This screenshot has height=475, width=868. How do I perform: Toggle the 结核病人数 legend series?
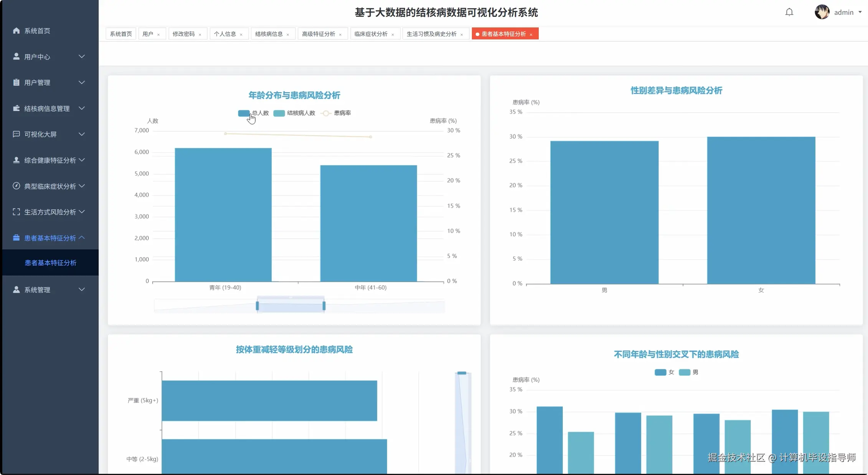click(x=294, y=113)
